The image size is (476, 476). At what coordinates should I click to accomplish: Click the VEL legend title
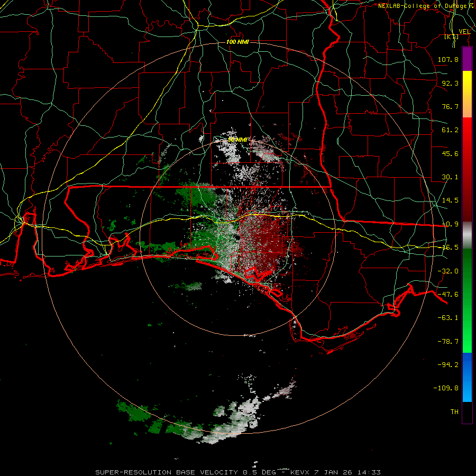464,31
